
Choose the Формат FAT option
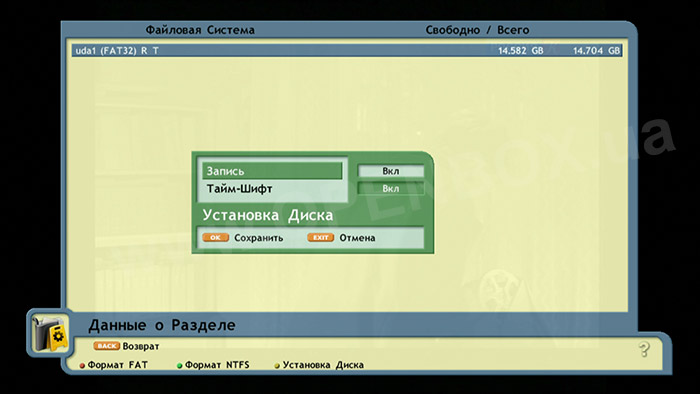point(117,365)
